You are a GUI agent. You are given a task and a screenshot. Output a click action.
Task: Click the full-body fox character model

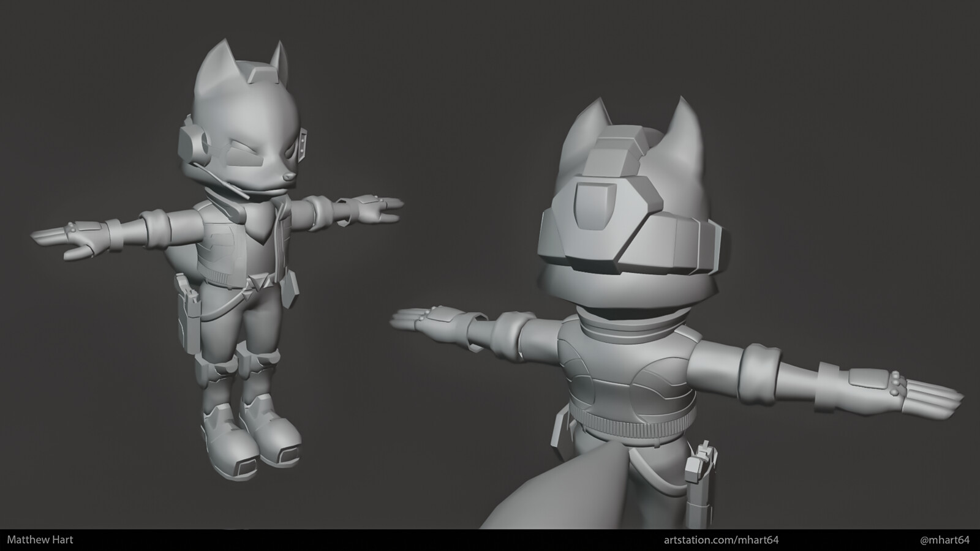pos(239,257)
